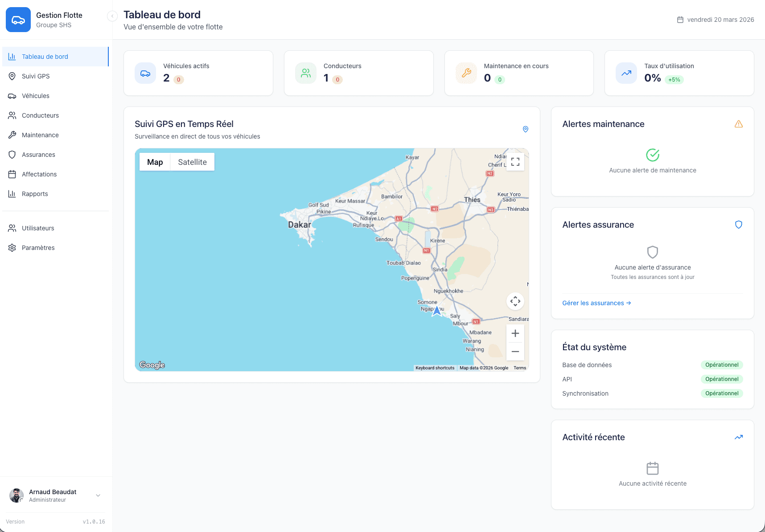Click the location pin icon above the GPS map
Screen dimensions: 765x532
[x=525, y=129]
